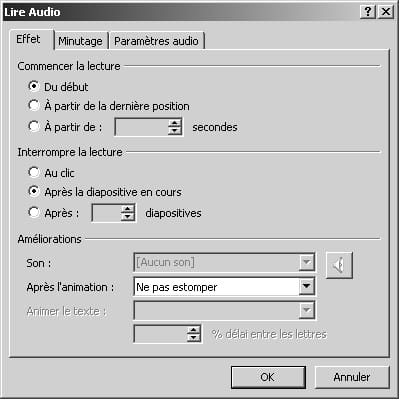Confirm with the OK button
Viewport: 399px width, 399px height.
(x=268, y=377)
